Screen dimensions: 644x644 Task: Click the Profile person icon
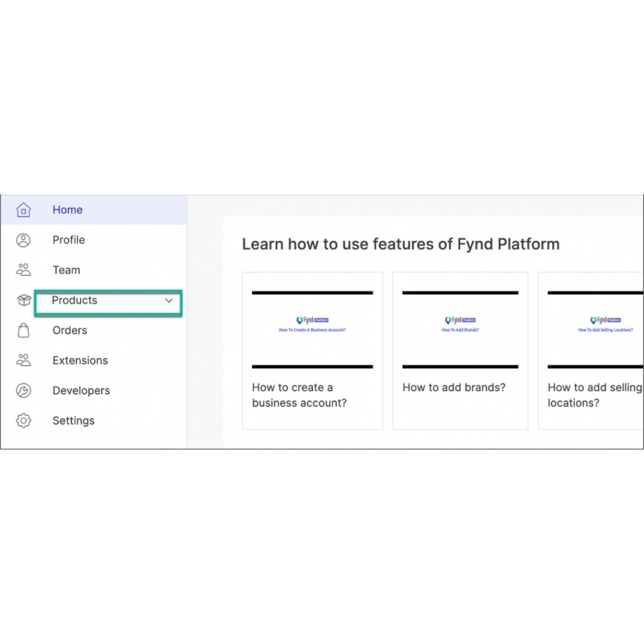(x=23, y=240)
